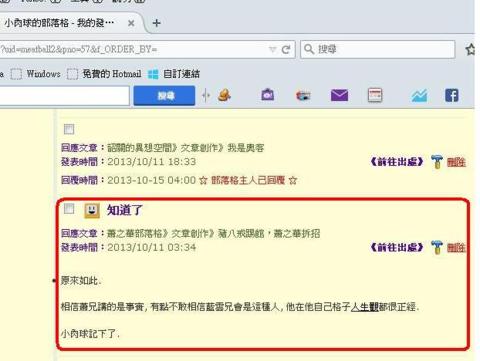Click the 部落格主人已回覆 text

tap(248, 180)
